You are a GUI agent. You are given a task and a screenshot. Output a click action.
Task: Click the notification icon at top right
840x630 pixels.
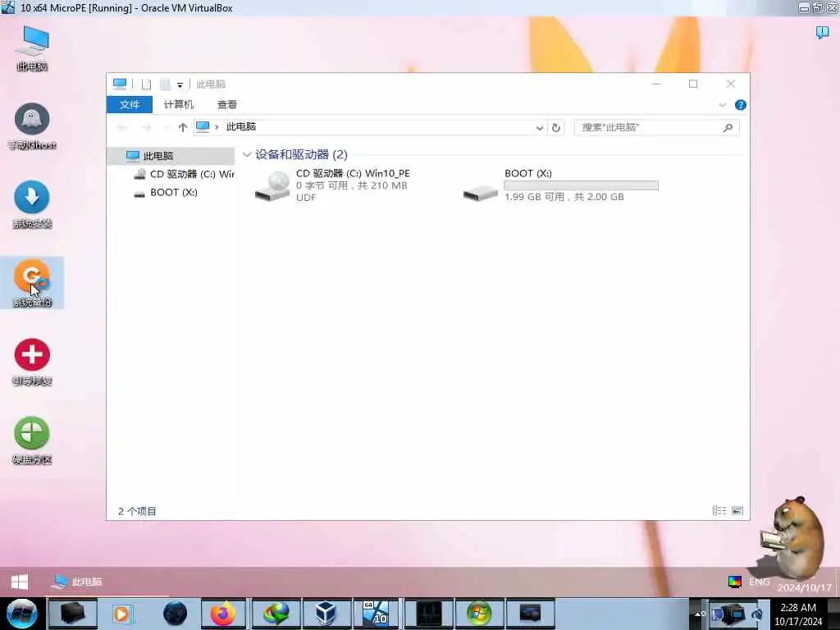click(822, 33)
